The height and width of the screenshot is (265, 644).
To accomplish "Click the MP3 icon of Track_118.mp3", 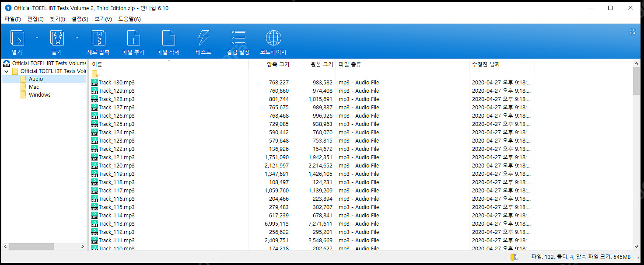I will click(x=94, y=182).
